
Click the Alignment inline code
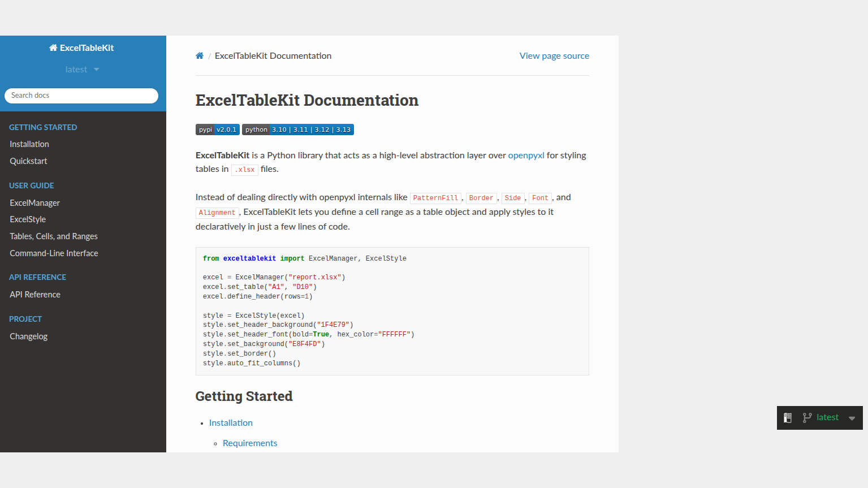pos(217,213)
